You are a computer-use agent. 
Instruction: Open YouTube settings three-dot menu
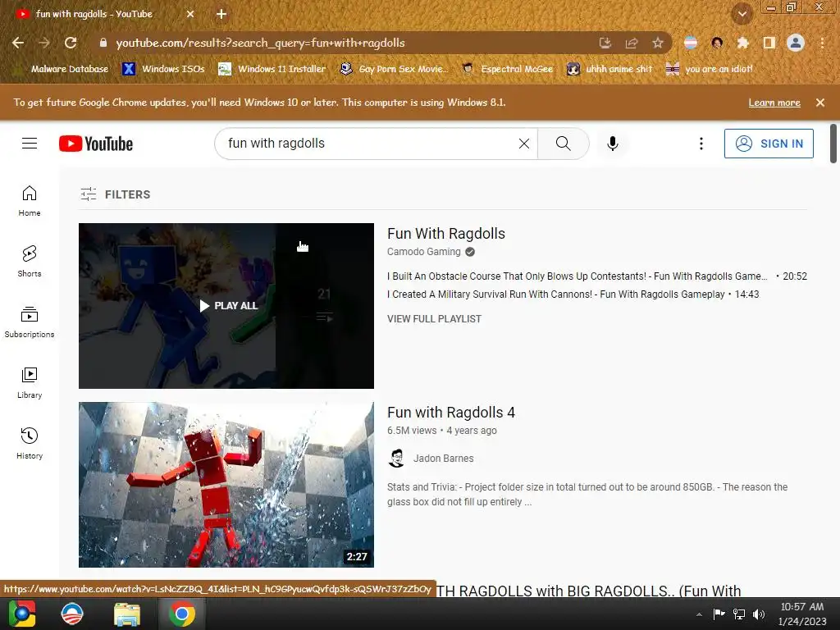[701, 144]
